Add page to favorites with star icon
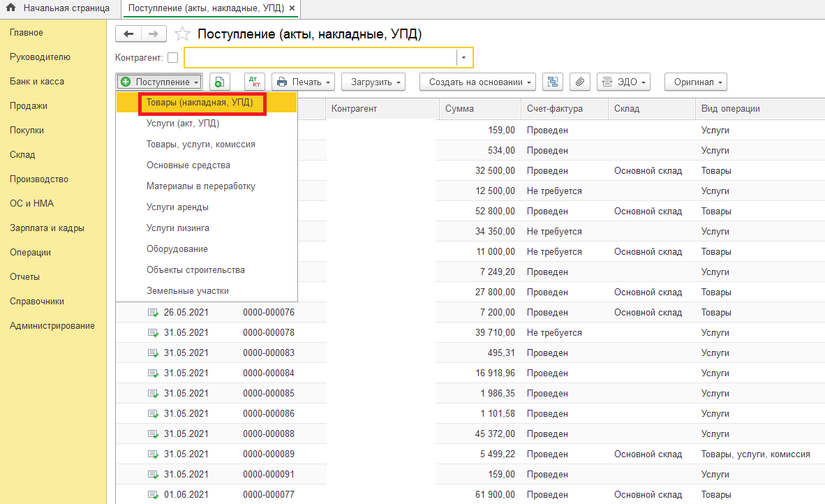The height and width of the screenshot is (504, 825). tap(182, 34)
